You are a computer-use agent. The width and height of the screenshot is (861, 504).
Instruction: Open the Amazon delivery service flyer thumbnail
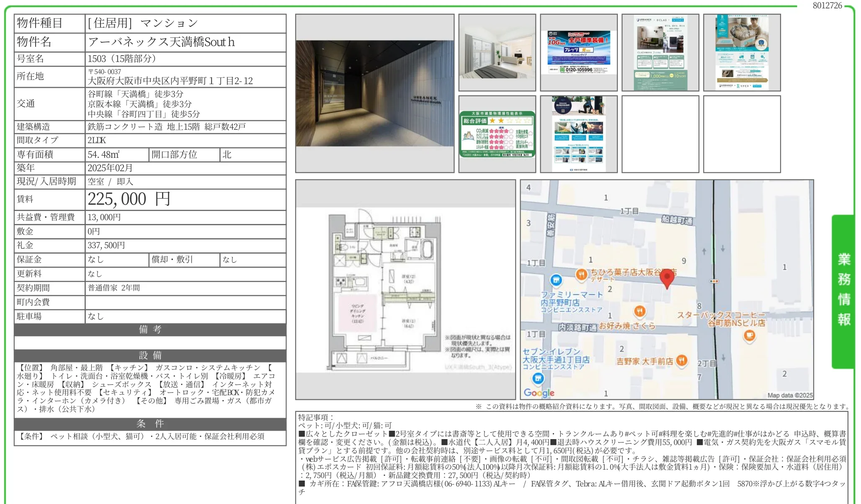579,134
